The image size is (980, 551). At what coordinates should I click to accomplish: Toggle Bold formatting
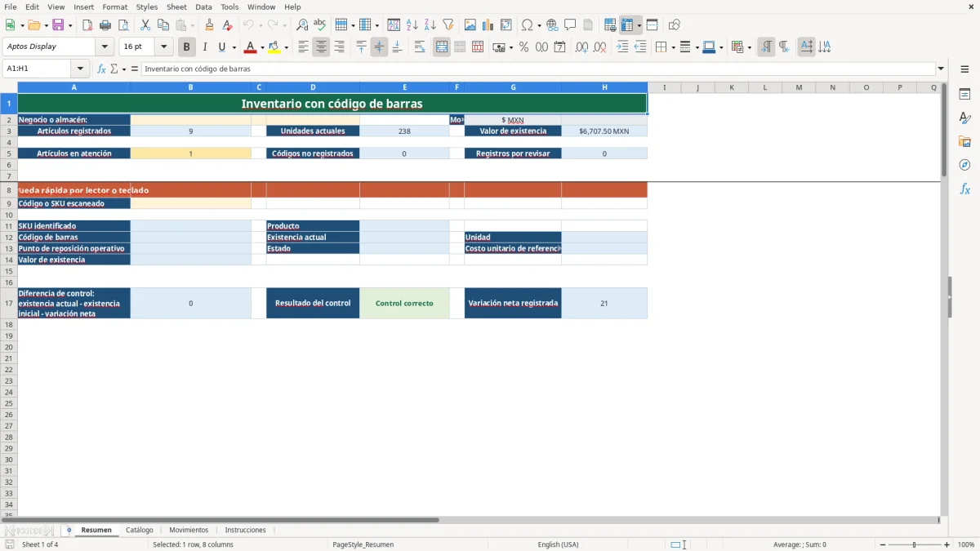187,47
